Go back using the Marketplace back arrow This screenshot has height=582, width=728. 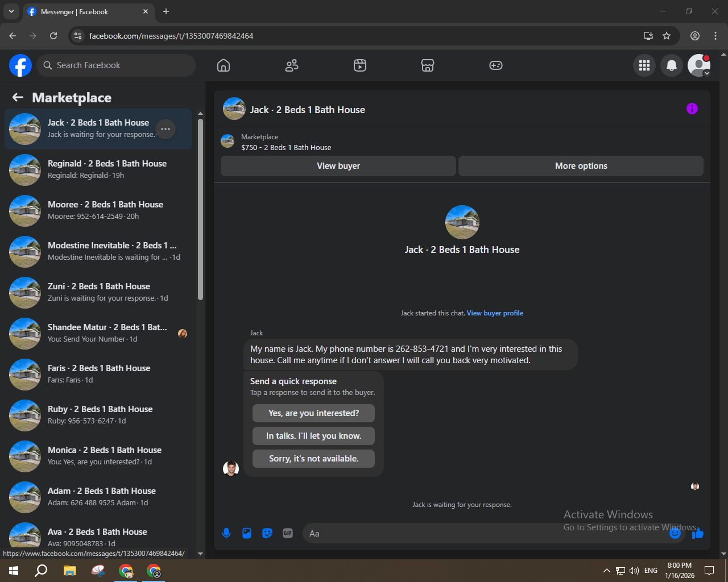(18, 98)
